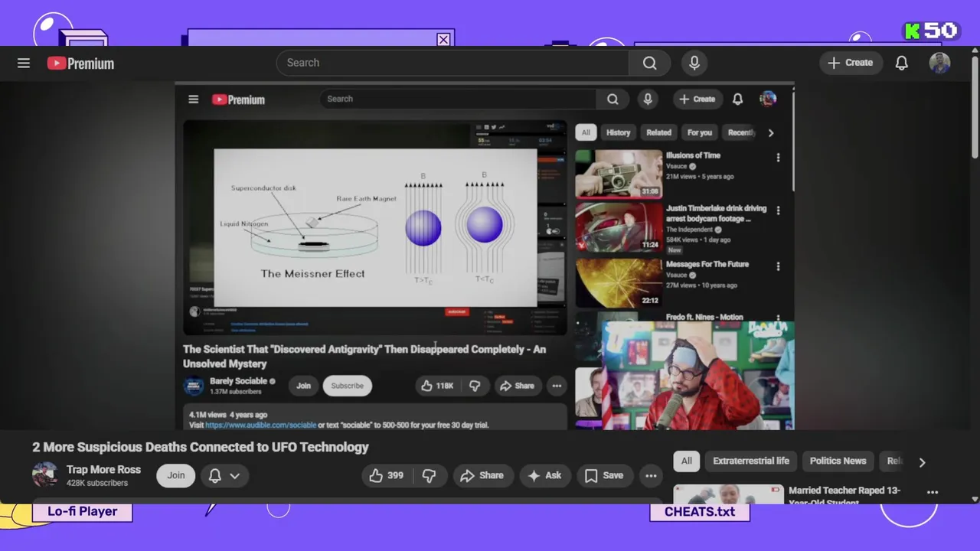Subscribe to Barely Sociable channel
Screen dimensions: 980x551
point(347,386)
